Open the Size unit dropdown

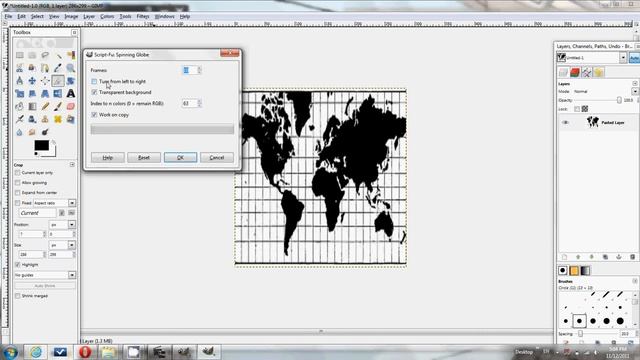pyautogui.click(x=72, y=245)
